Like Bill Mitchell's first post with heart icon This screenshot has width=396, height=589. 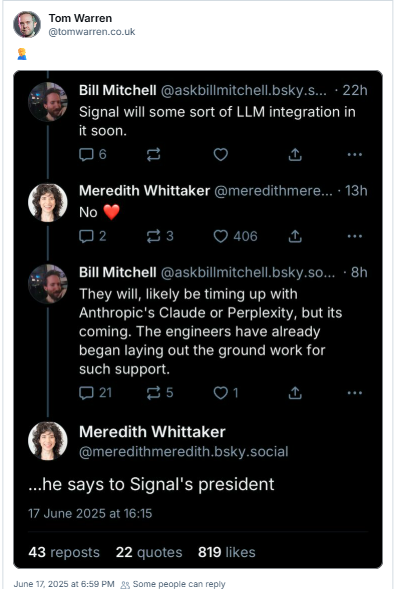point(221,154)
